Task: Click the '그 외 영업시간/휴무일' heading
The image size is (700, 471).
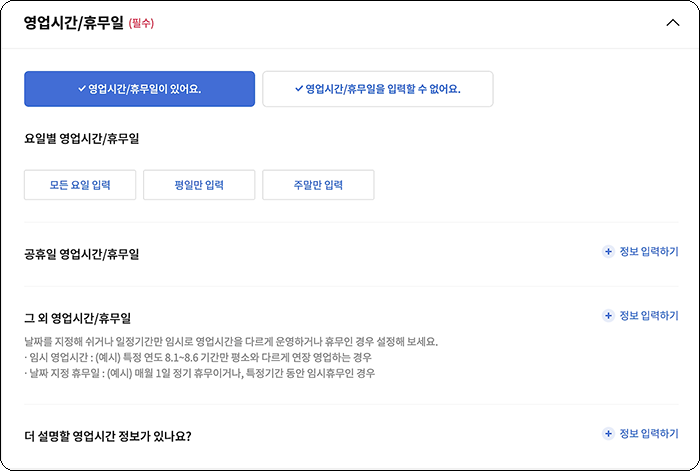Action: 78,318
